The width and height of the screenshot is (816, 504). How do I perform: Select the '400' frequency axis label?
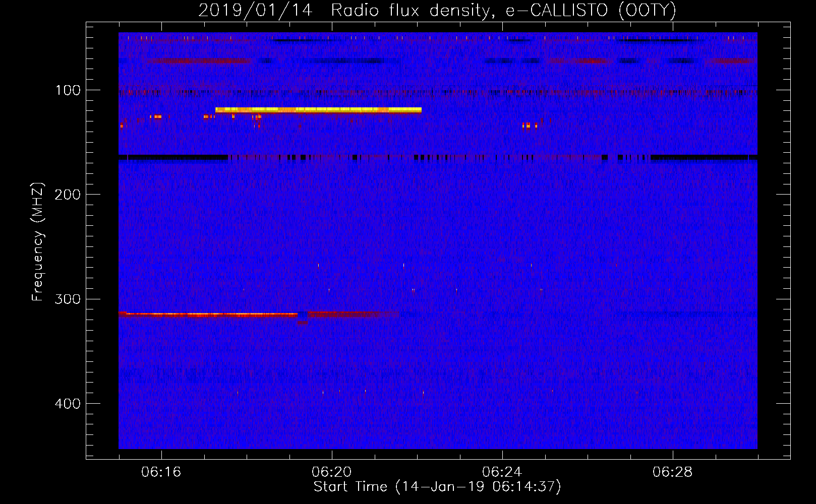[68, 404]
